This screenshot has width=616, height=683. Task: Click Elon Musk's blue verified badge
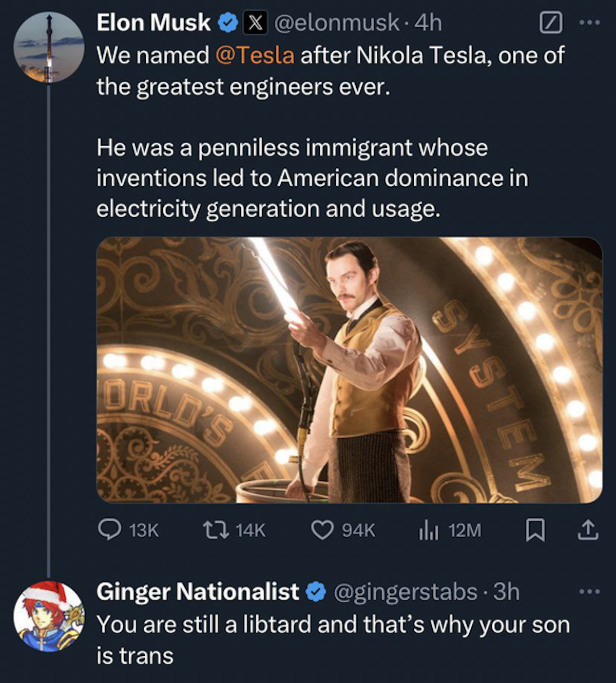pos(227,23)
